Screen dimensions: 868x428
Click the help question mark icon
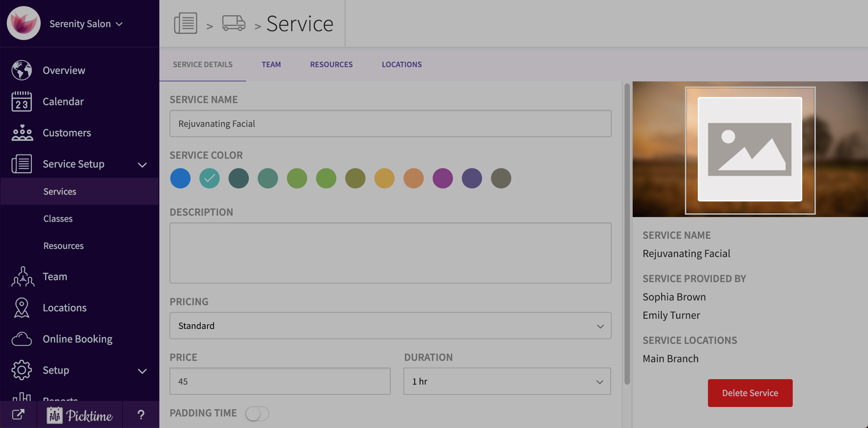(x=141, y=414)
